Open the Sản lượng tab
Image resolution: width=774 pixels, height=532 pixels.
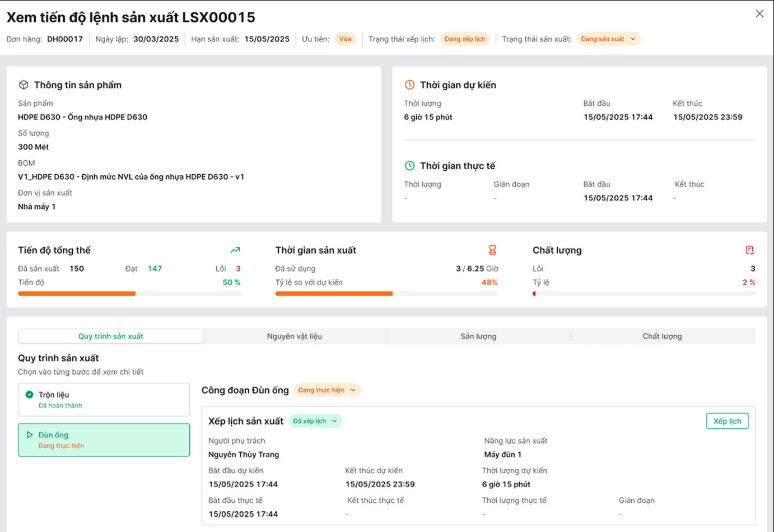(478, 336)
